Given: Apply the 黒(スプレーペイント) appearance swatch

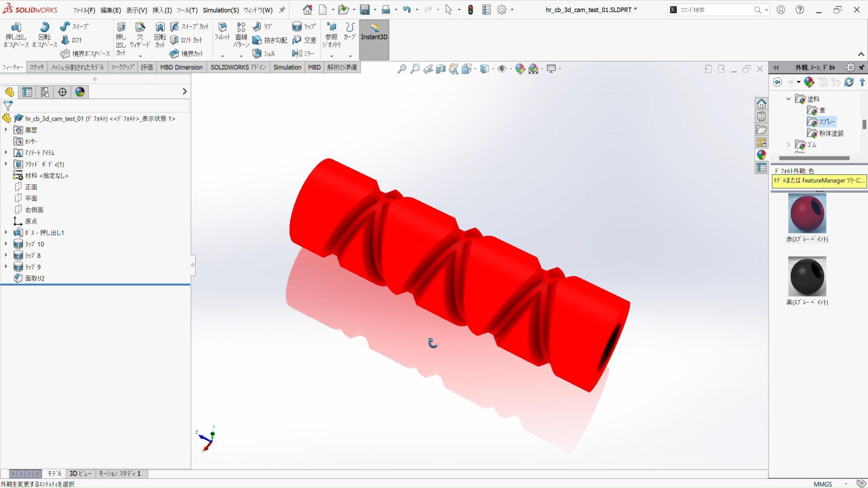Looking at the screenshot, I should coord(807,276).
